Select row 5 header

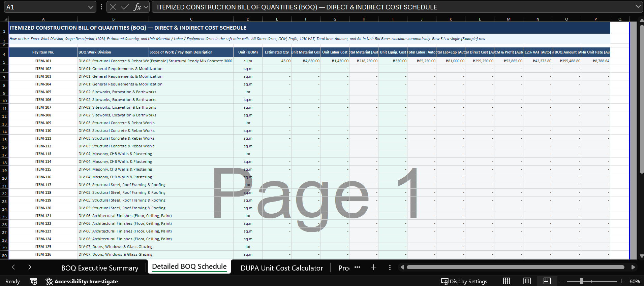4,62
